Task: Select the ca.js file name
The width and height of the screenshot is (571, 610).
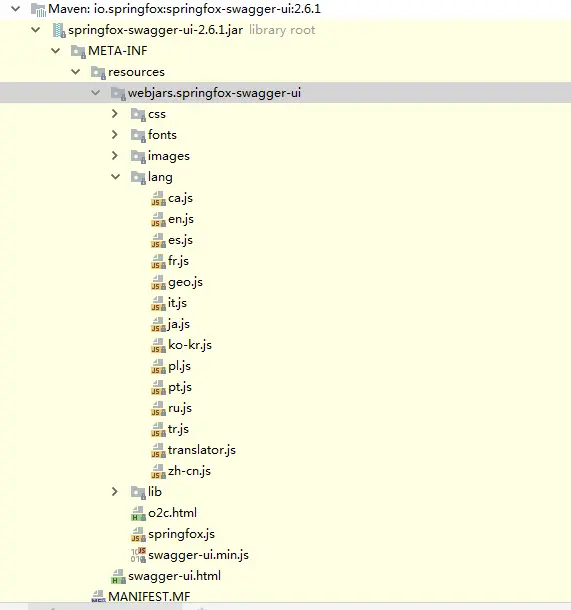Action: point(180,198)
